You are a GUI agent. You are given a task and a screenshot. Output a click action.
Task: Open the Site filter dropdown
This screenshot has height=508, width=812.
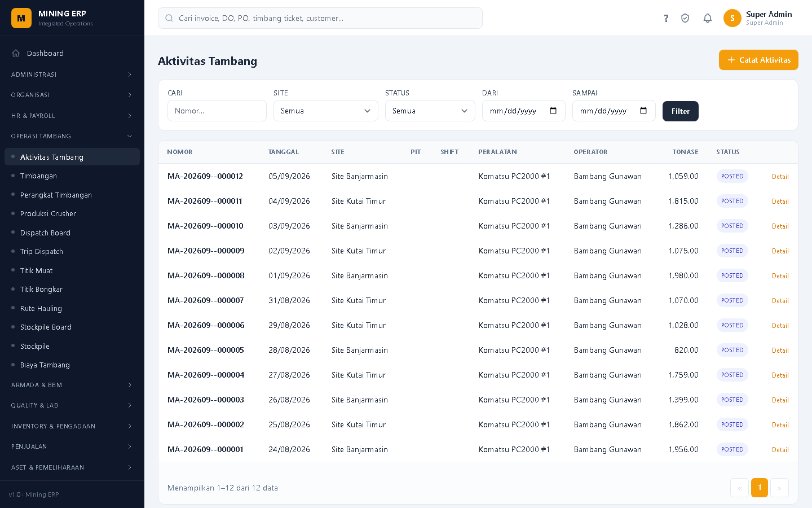(326, 111)
